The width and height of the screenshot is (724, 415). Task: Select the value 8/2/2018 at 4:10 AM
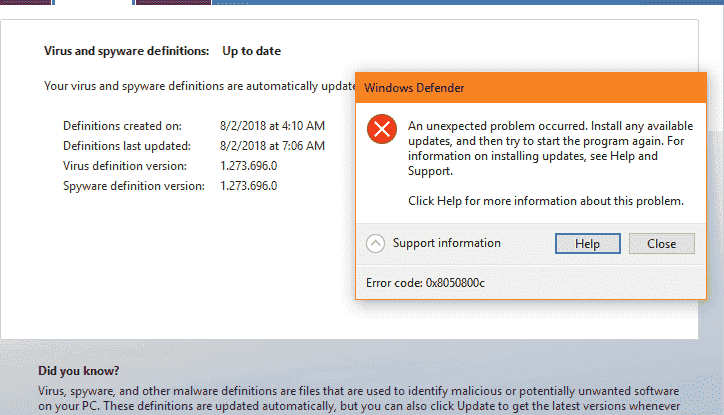coord(272,126)
